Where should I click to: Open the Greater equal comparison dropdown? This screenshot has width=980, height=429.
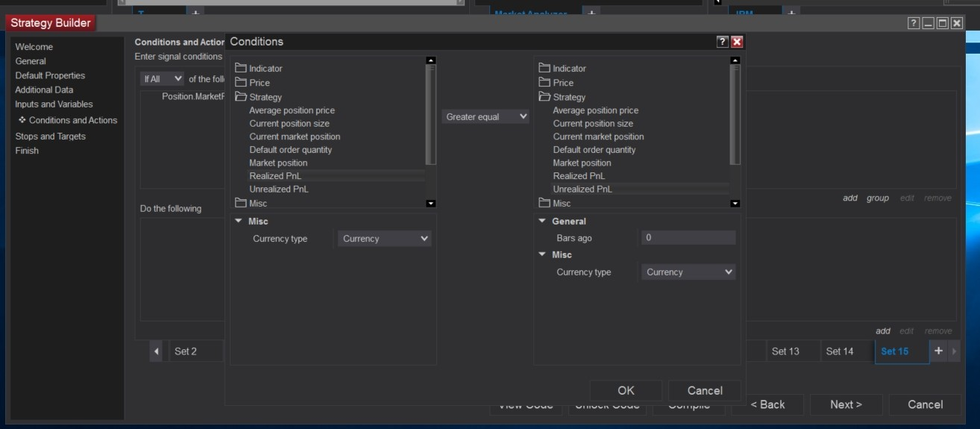point(486,116)
